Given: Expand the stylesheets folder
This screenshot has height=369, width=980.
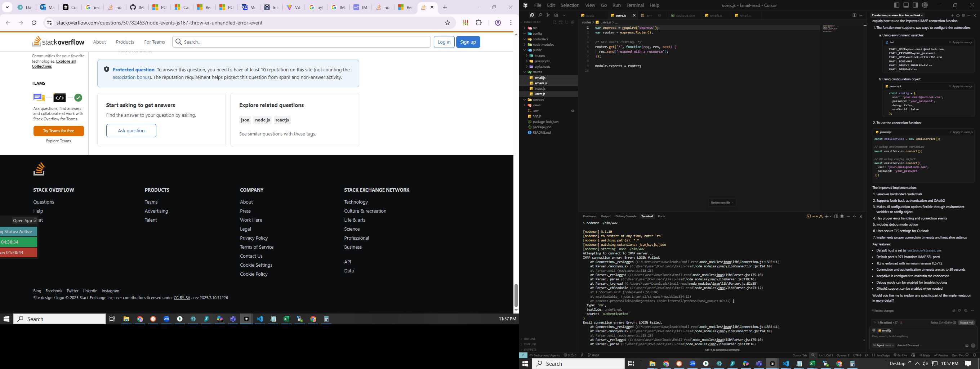Looking at the screenshot, I should (x=549, y=67).
